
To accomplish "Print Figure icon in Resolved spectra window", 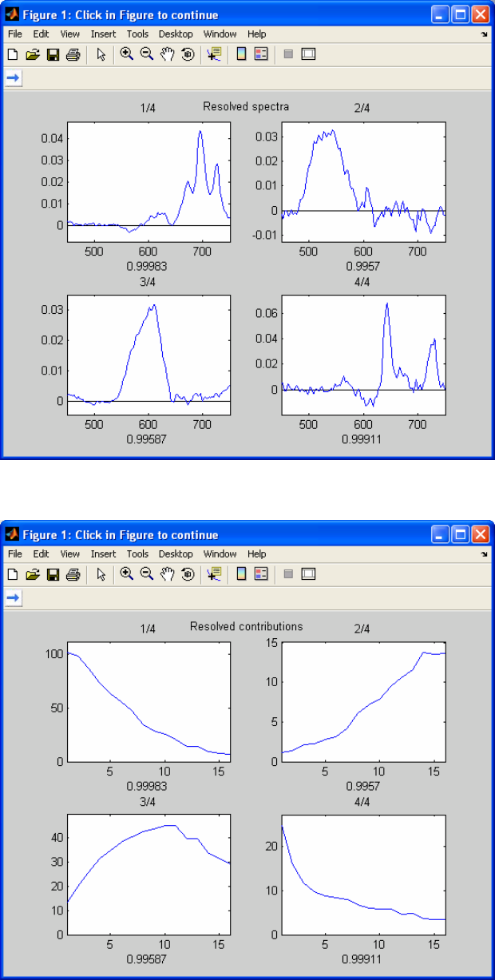I will pos(73,55).
